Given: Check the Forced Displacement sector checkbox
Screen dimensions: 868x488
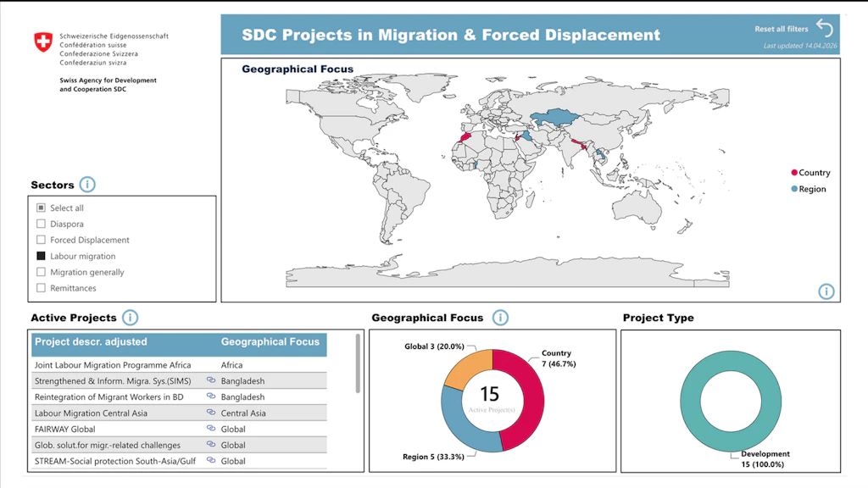Looking at the screenshot, I should pos(41,240).
